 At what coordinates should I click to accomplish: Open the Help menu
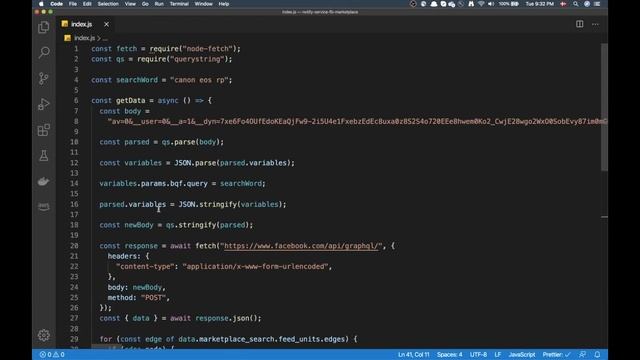tap(224, 4)
